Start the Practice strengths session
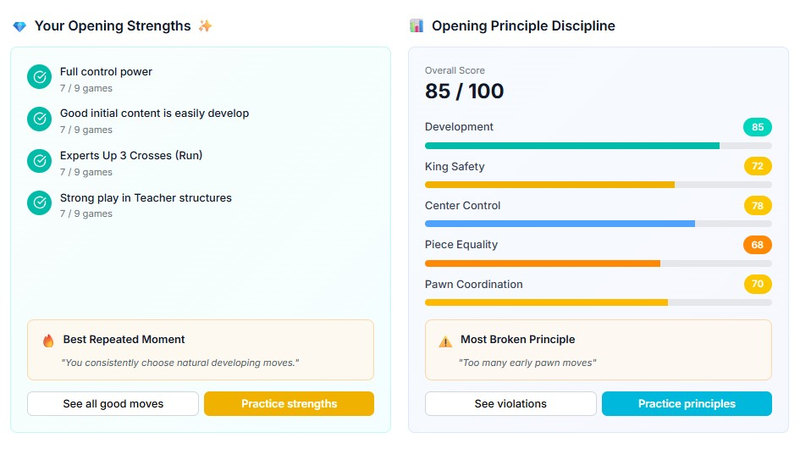This screenshot has width=800, height=449. click(x=289, y=404)
